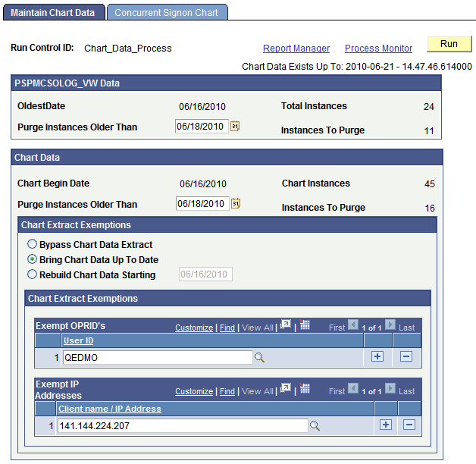Screen dimensions: 476x464
Task: Edit Chart Data Purge Instances Older Than date
Action: pos(202,203)
